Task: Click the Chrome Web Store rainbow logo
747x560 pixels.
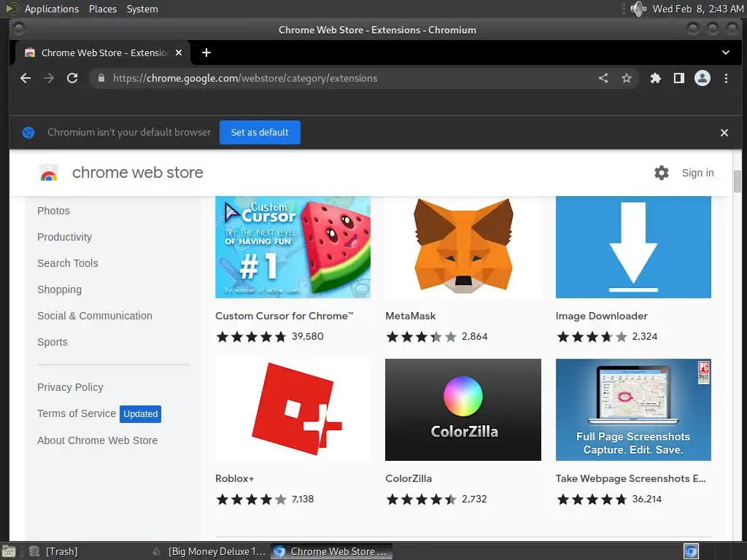Action: [49, 173]
